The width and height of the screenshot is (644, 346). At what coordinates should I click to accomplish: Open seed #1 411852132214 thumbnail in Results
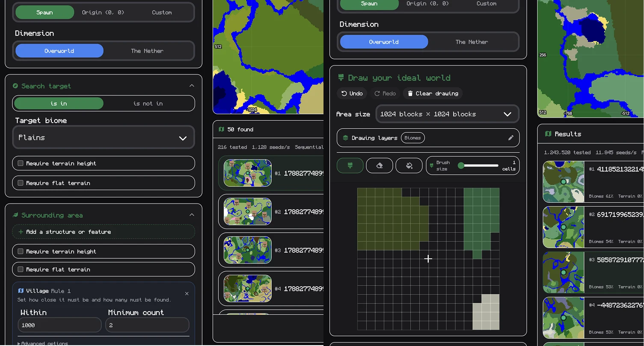pos(564,182)
